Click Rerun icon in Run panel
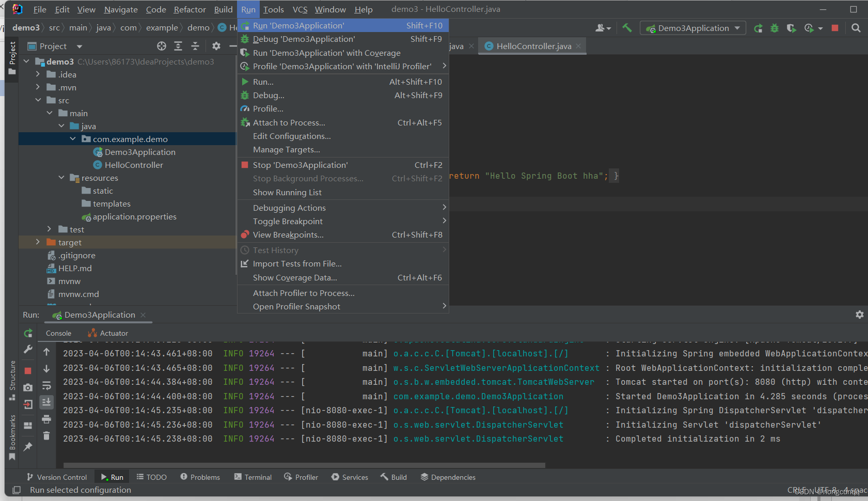The height and width of the screenshot is (501, 868). pyautogui.click(x=28, y=333)
